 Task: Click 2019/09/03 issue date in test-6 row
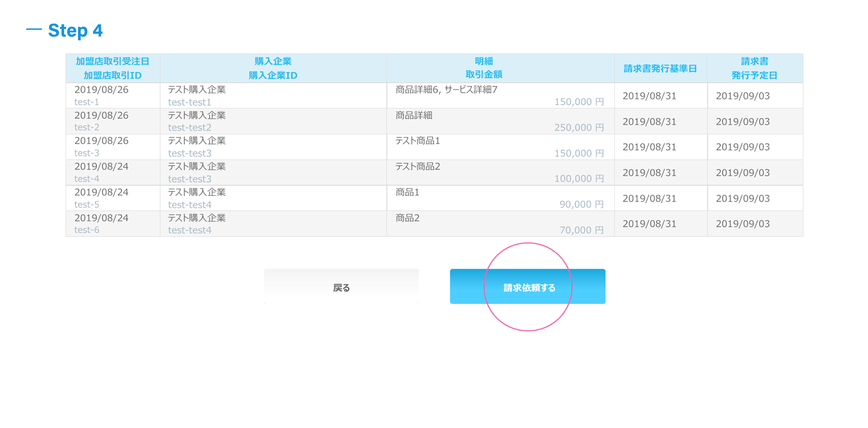coord(743,224)
